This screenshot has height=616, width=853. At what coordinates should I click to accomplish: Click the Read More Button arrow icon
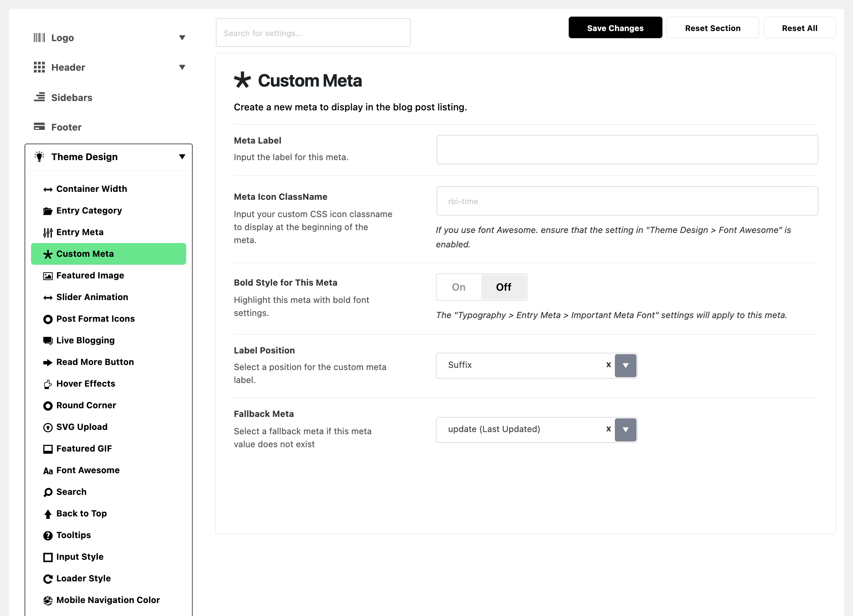tap(48, 363)
